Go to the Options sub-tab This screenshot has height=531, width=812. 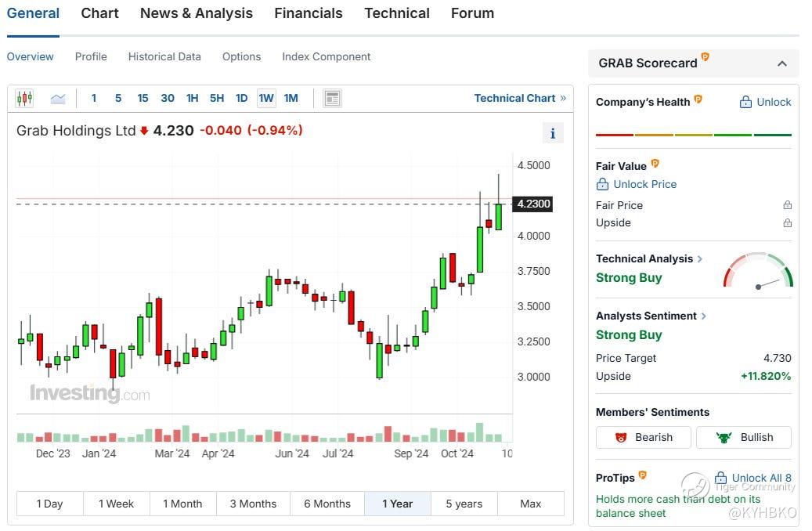tap(241, 56)
